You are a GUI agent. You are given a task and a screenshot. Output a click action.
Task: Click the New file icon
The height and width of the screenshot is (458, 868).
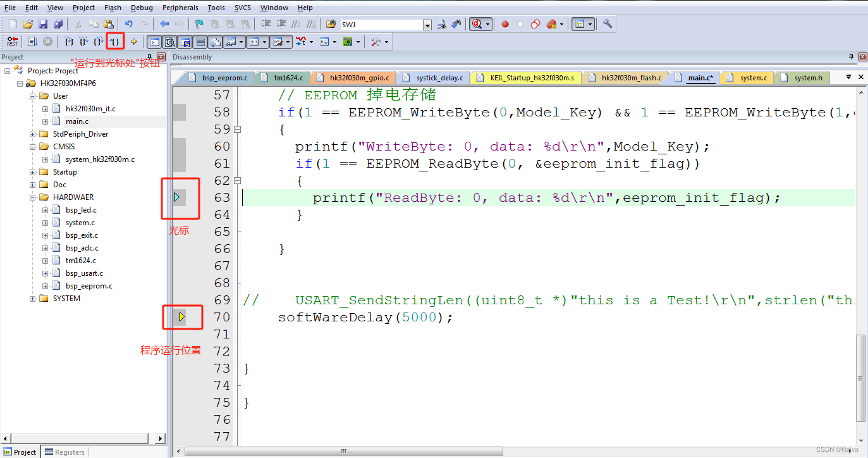[12, 24]
